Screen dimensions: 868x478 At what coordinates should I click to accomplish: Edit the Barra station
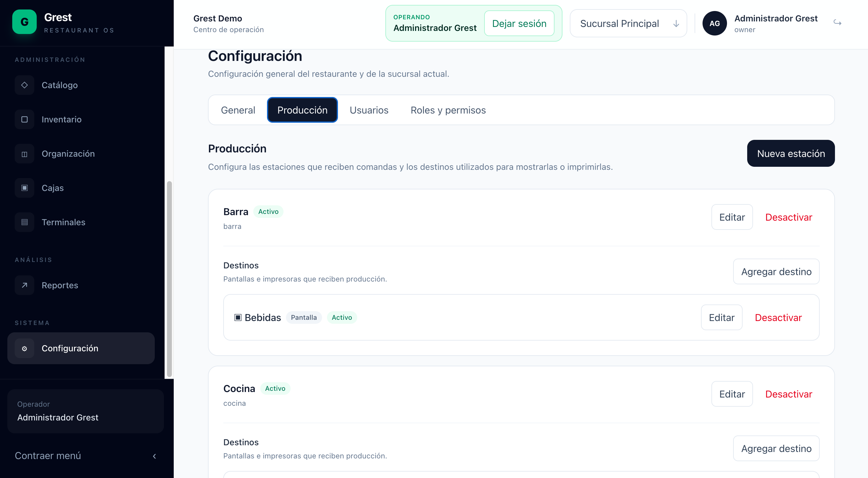point(732,217)
